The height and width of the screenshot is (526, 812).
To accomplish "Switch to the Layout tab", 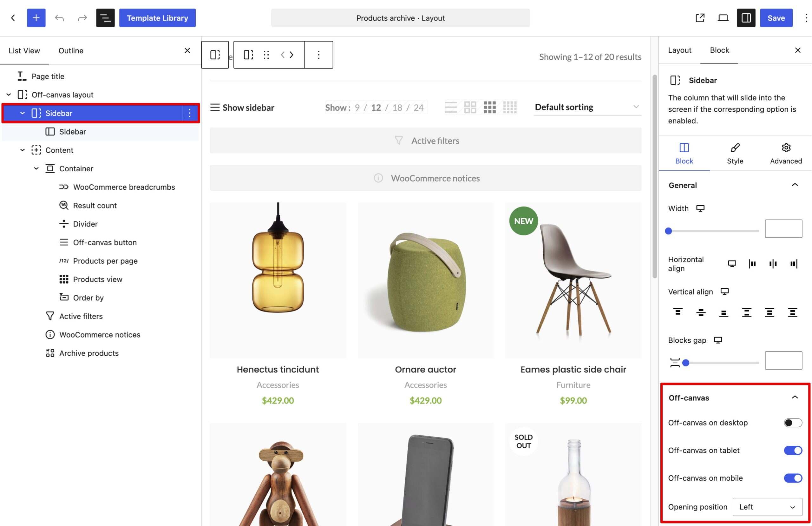I will [x=679, y=50].
